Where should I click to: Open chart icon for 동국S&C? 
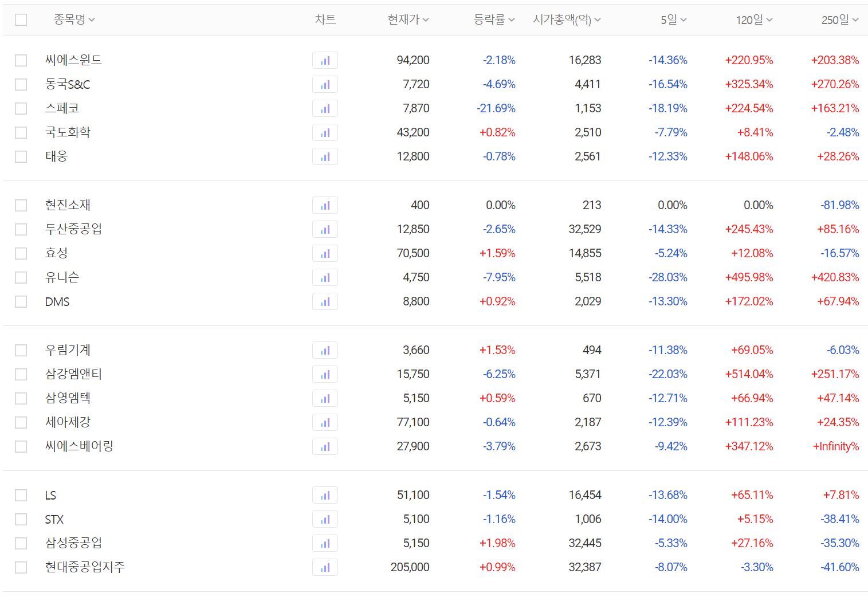click(x=325, y=84)
